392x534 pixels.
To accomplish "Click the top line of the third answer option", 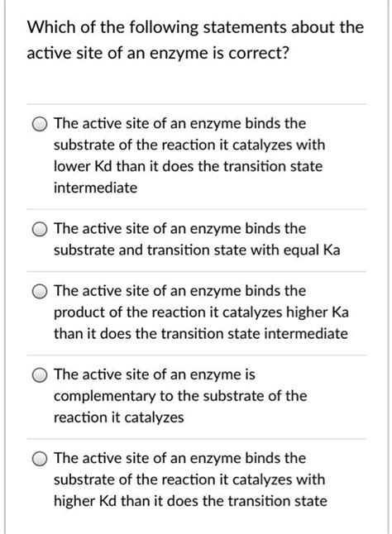I will (x=179, y=291).
